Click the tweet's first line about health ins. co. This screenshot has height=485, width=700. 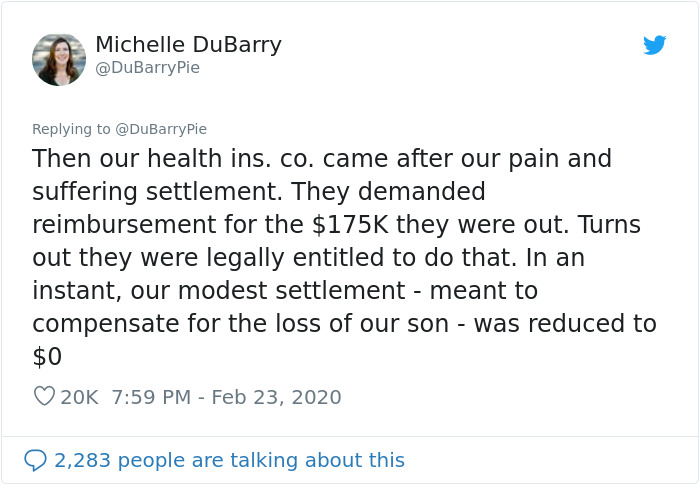point(321,159)
